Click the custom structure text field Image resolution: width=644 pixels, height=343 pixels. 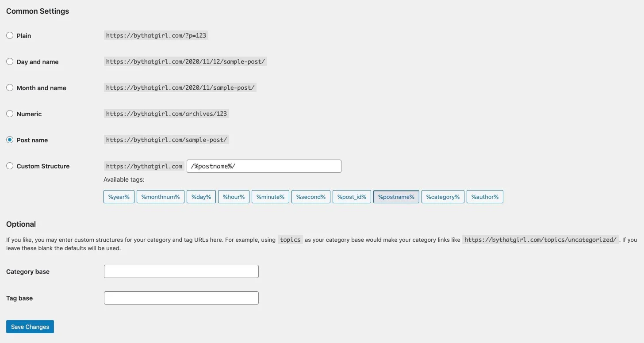264,166
